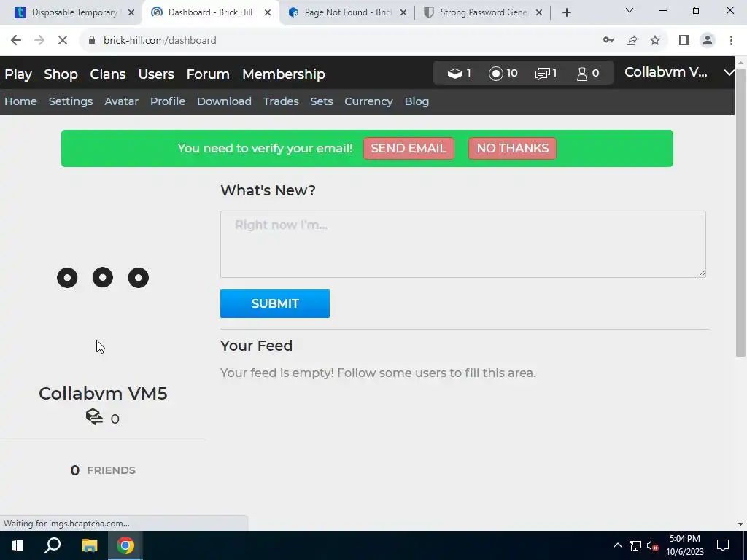Open the Blog sub-navigation link
The width and height of the screenshot is (747, 560).
click(417, 101)
